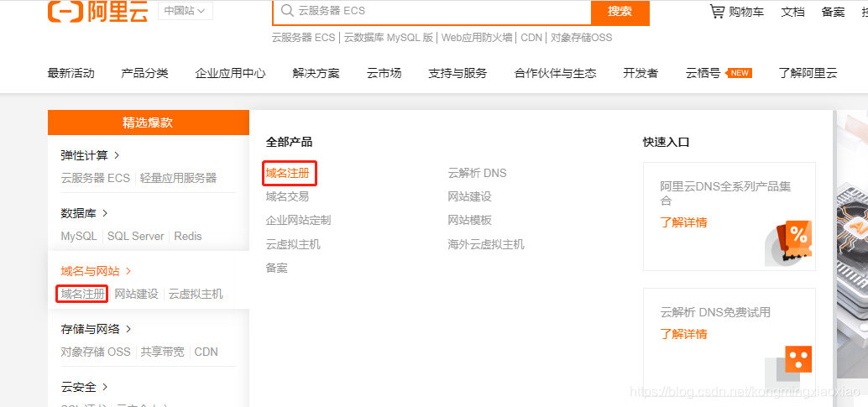Open 最新活动 menu

[x=71, y=73]
